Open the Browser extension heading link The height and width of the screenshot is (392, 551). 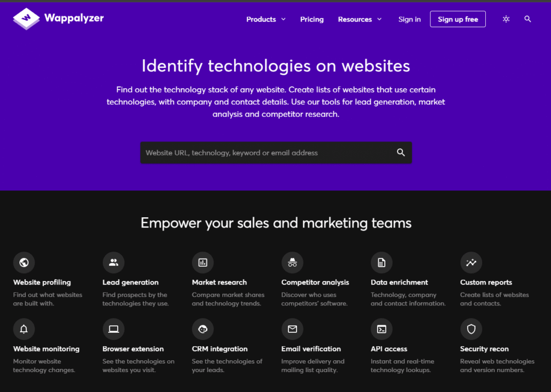pos(133,349)
